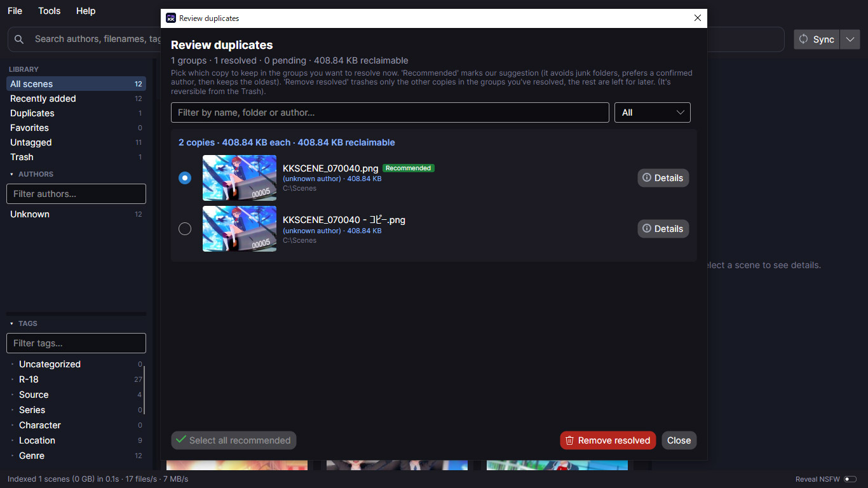Viewport: 868px width, 488px height.
Task: Open the Sync dropdown arrow
Action: [x=850, y=39]
